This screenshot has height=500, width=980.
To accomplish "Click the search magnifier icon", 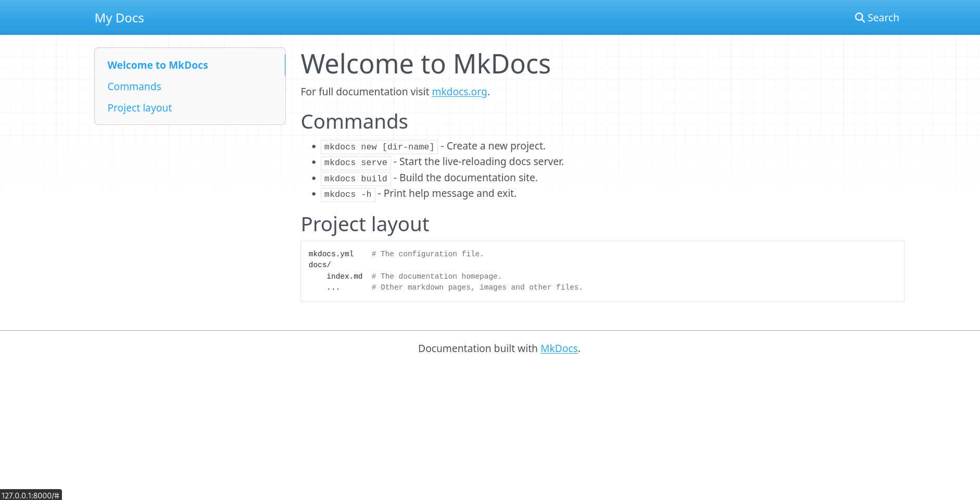I will (860, 18).
